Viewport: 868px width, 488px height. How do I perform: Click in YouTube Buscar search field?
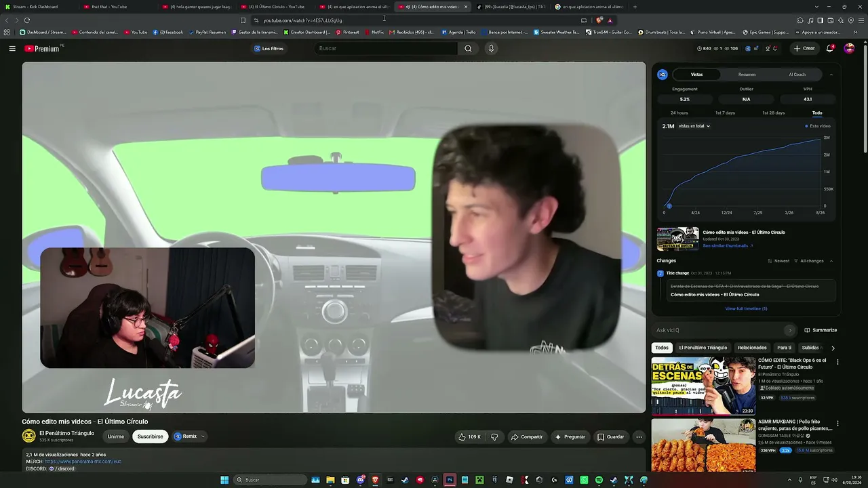(x=387, y=49)
